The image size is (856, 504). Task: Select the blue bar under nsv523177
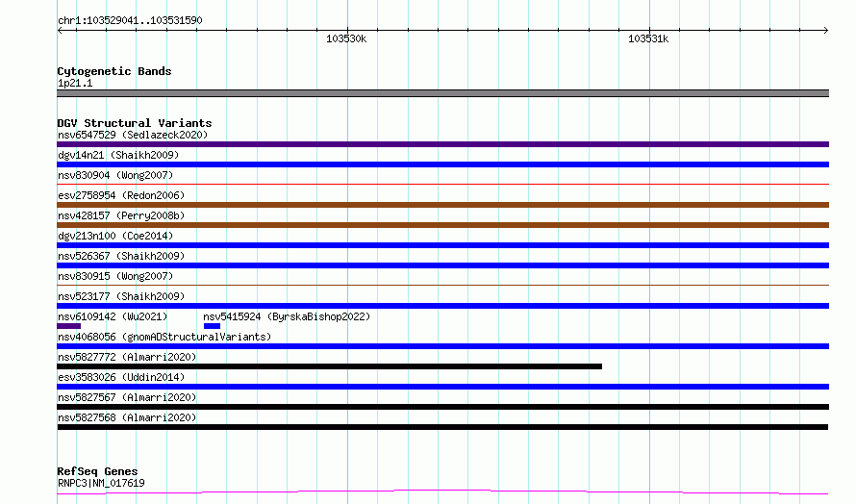(x=442, y=306)
